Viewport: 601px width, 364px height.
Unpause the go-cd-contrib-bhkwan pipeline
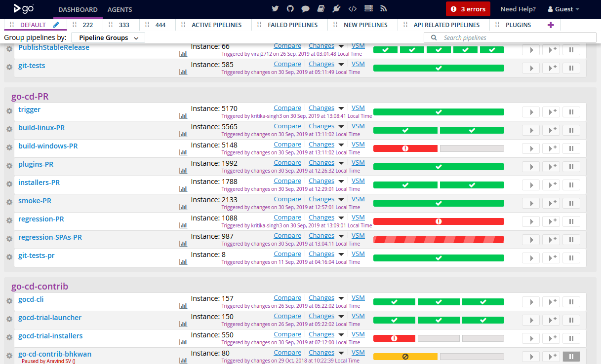tap(571, 357)
